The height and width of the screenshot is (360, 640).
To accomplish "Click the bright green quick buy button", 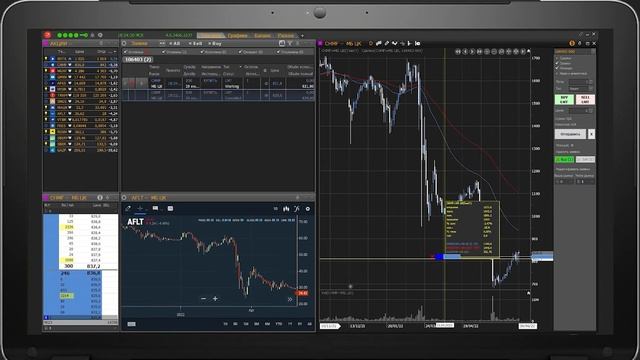I will tap(564, 160).
